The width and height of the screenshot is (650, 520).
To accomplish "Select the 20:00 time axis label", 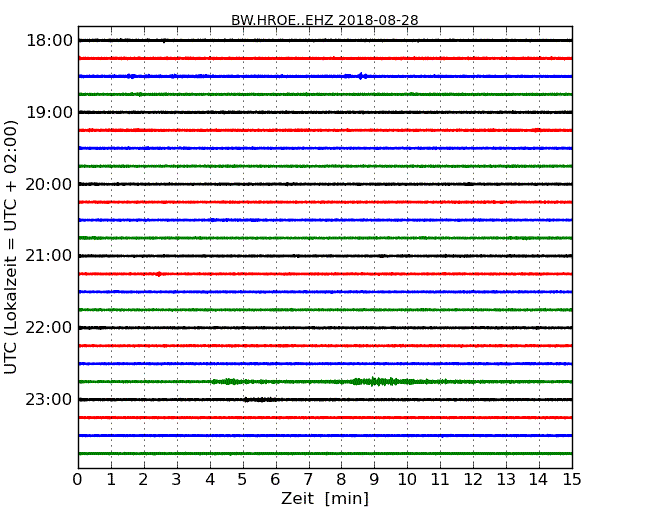I will (x=49, y=184).
